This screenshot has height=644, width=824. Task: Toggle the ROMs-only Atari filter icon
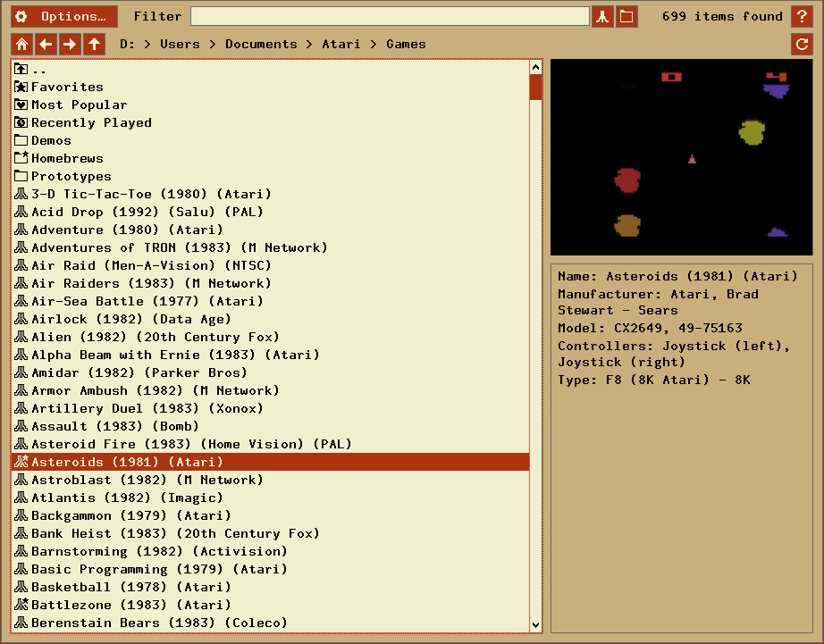602,16
